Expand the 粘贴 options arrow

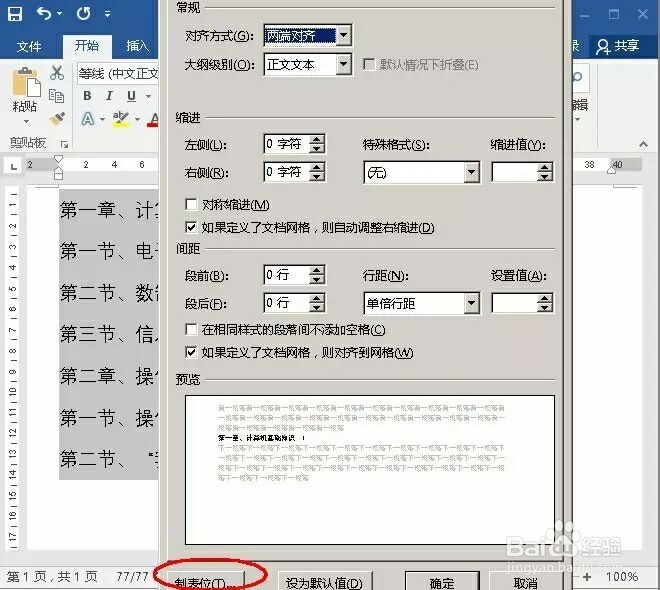coord(26,122)
